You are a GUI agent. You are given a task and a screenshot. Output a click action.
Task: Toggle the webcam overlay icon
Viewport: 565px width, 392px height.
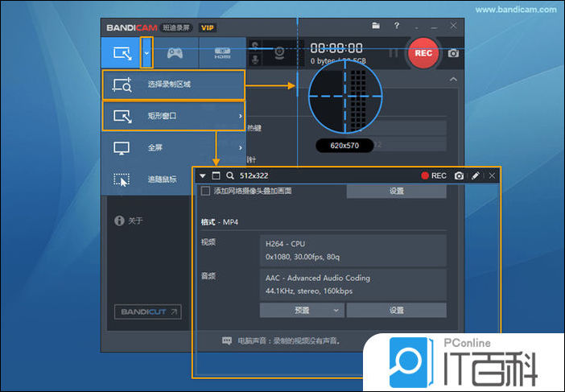tap(279, 52)
